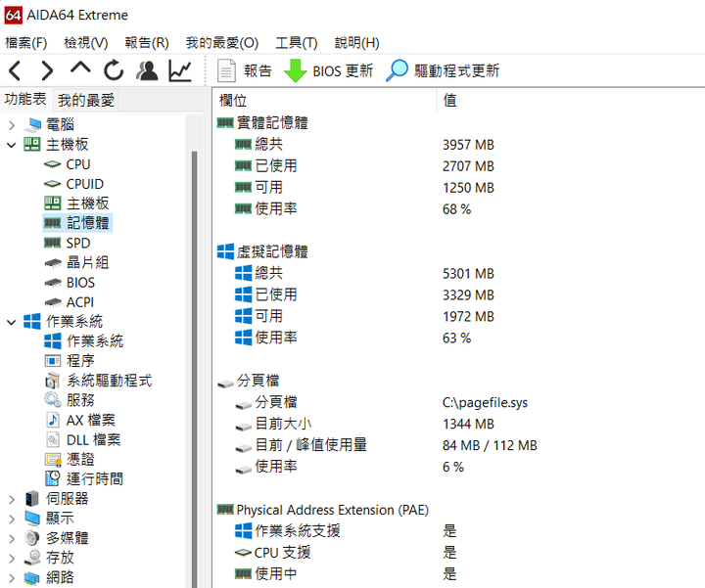
Task: Click the 多媒體 speaker icon
Action: click(32, 538)
